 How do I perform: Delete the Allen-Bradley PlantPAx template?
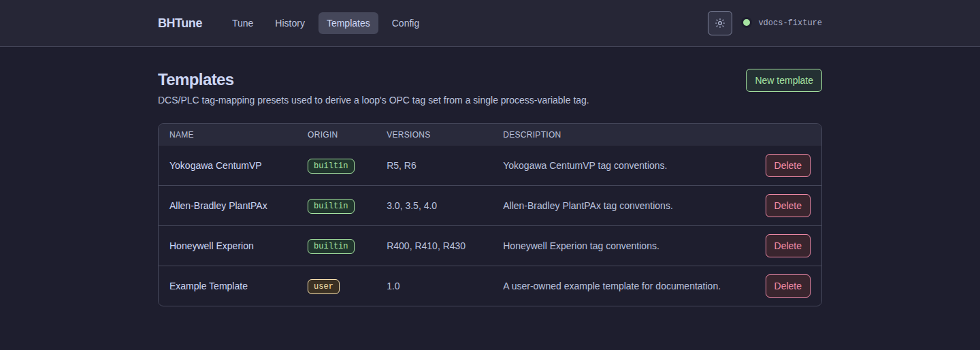click(788, 206)
